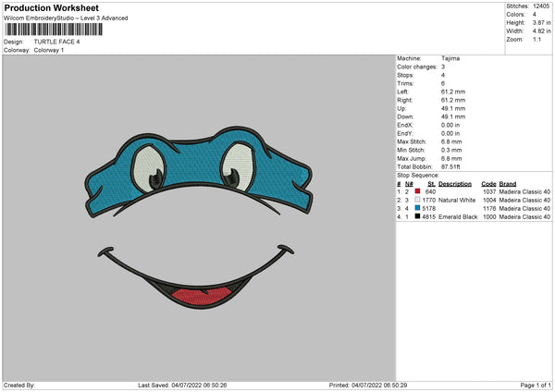555x392 pixels.
Task: Click stitch count '4815' in row 4
Action: click(x=428, y=217)
